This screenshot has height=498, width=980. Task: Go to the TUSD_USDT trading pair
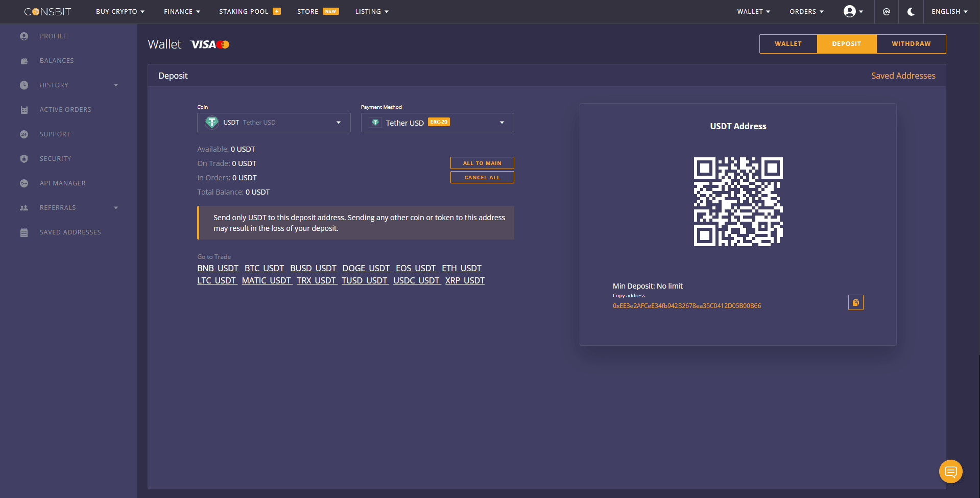pyautogui.click(x=365, y=280)
